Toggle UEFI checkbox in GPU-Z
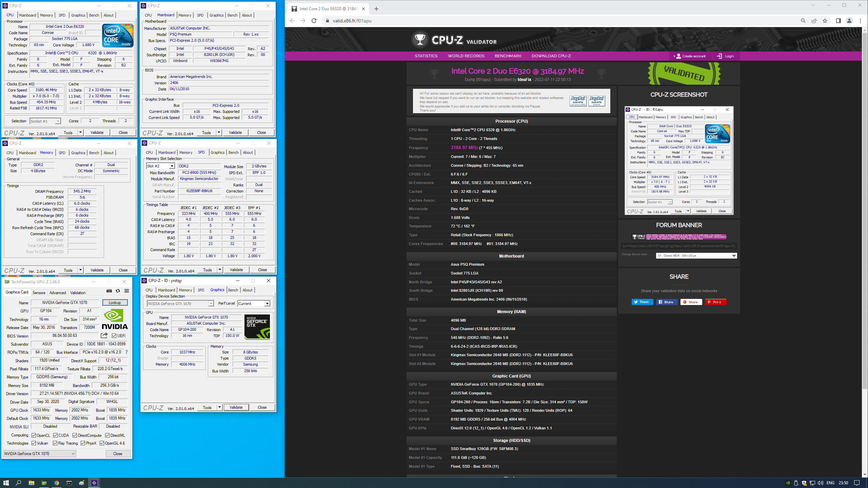Viewport: 868px width, 488px height. pyautogui.click(x=114, y=336)
